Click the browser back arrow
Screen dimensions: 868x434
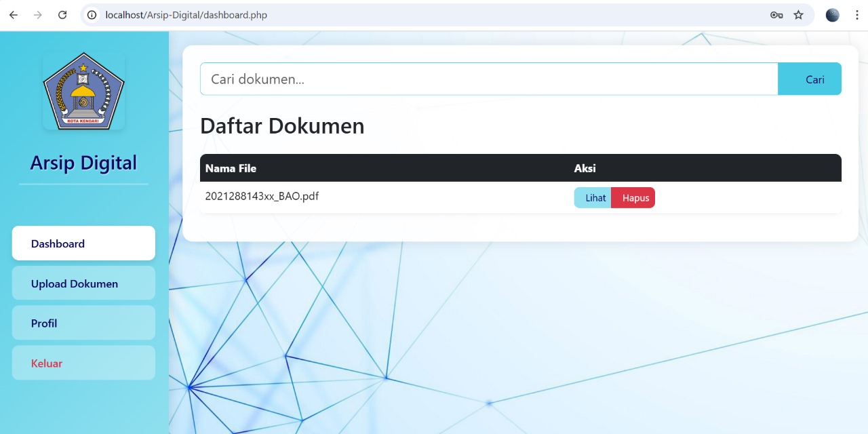[13, 14]
